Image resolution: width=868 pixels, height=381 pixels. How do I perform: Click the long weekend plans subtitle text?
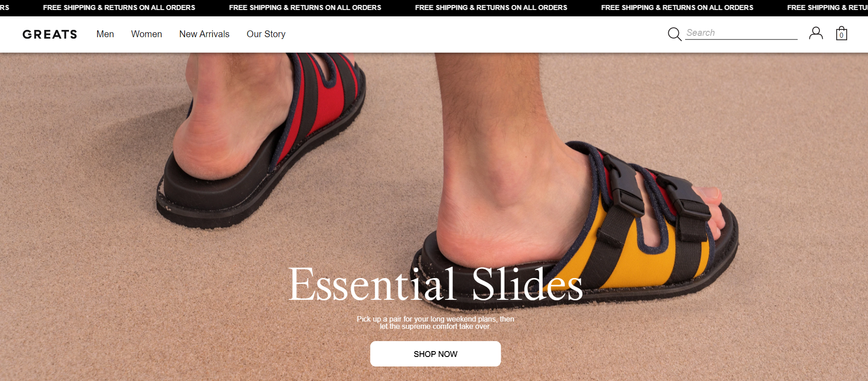[436, 322]
